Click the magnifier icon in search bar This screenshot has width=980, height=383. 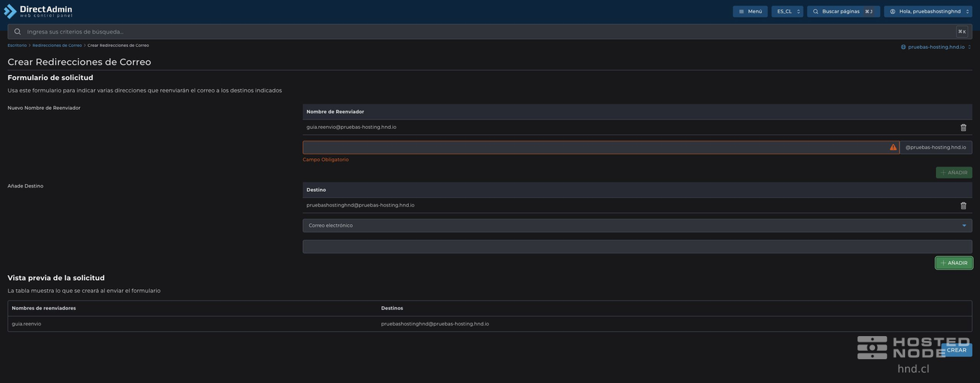pyautogui.click(x=17, y=32)
